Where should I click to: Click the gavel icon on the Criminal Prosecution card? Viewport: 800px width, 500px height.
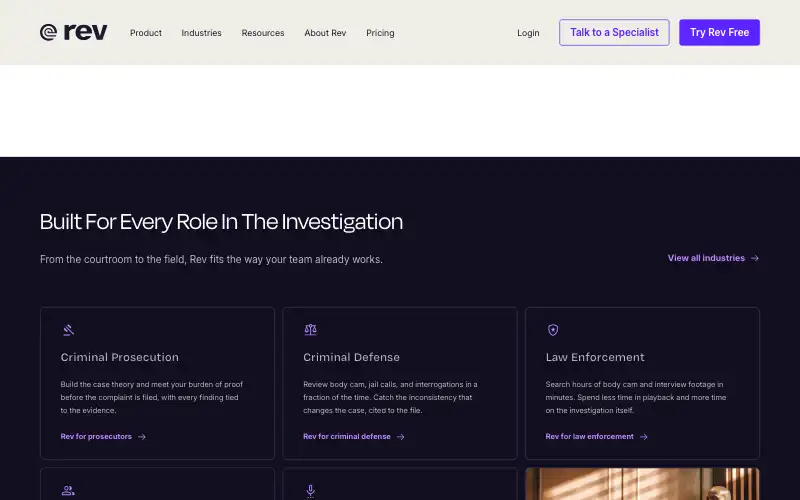(68, 330)
